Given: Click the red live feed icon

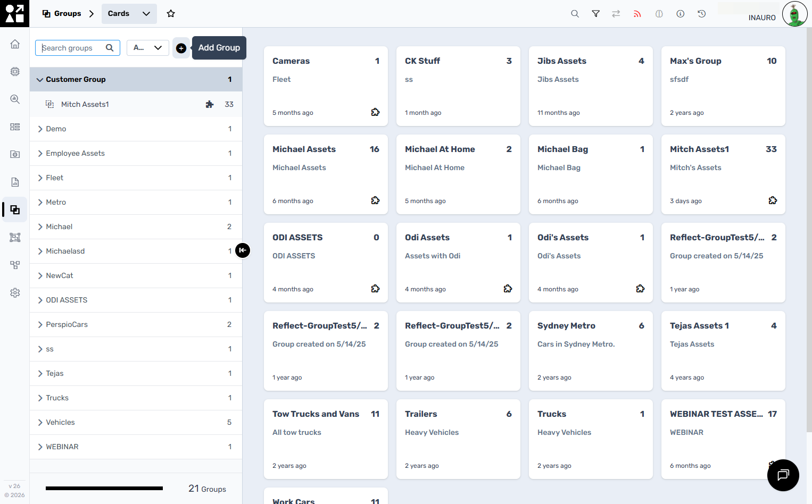Looking at the screenshot, I should tap(637, 14).
